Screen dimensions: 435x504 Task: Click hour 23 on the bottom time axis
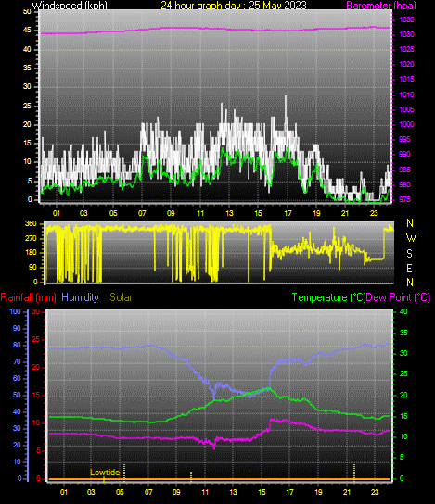[x=375, y=492]
